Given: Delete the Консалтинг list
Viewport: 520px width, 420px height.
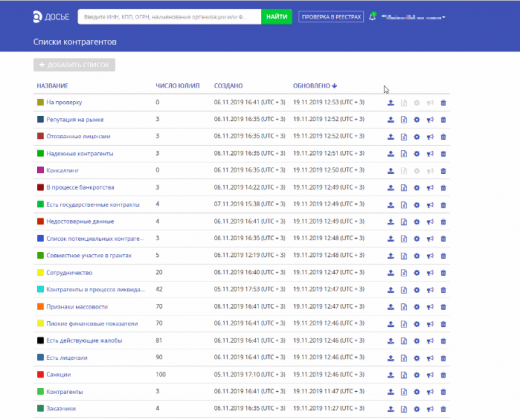Looking at the screenshot, I should (x=443, y=171).
